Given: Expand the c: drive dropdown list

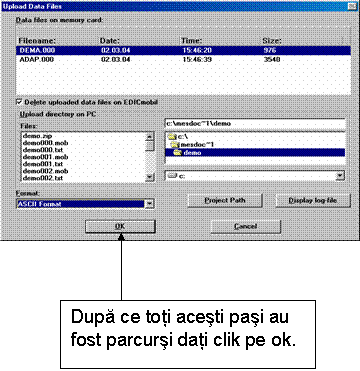Looking at the screenshot, I should [340, 176].
